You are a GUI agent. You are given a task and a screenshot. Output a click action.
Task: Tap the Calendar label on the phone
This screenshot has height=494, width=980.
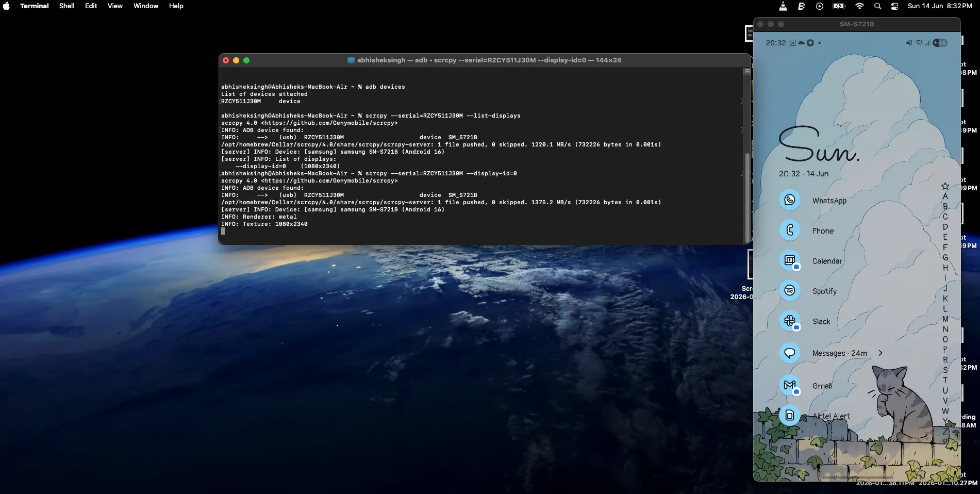point(827,261)
